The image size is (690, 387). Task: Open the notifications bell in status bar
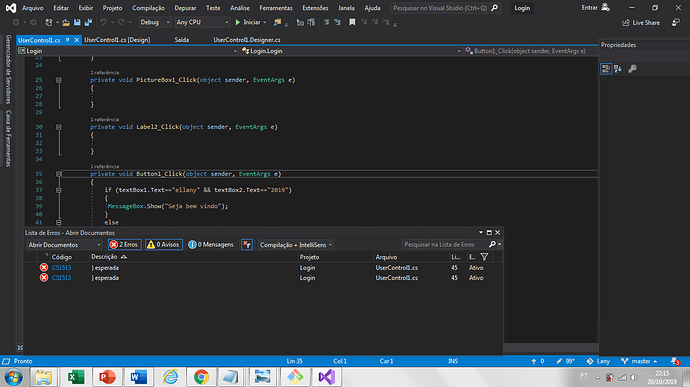675,361
